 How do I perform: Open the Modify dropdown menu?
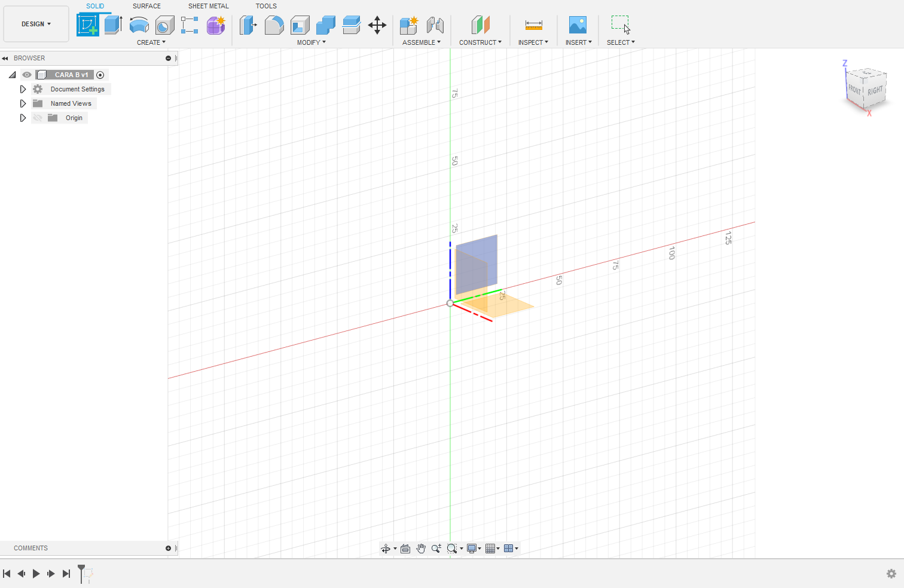[x=311, y=42]
